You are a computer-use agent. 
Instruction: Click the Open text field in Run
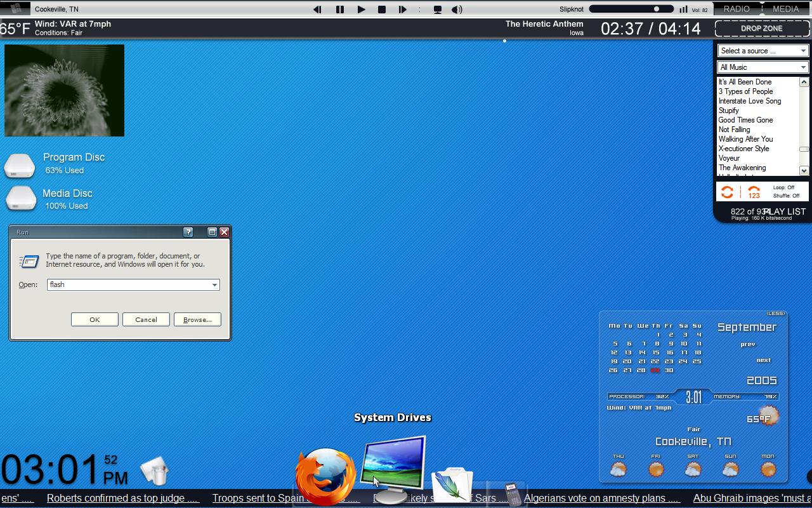[x=129, y=284]
